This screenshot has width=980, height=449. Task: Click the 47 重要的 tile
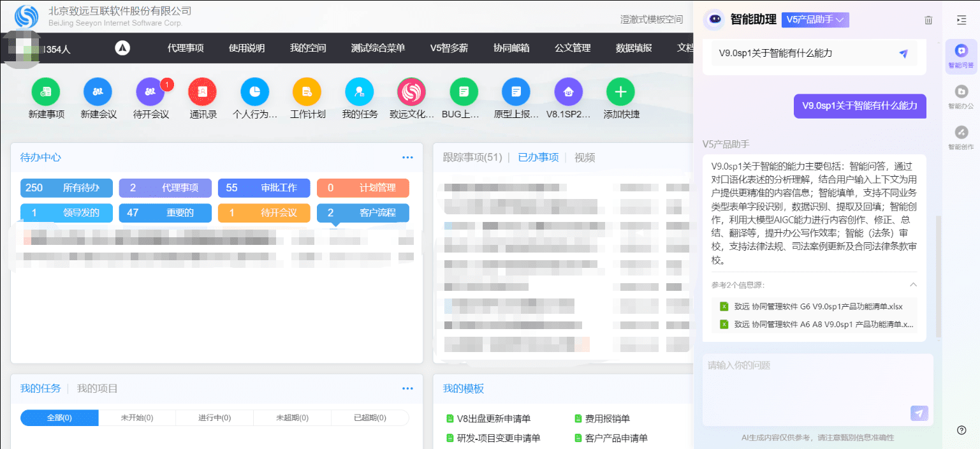(x=165, y=213)
